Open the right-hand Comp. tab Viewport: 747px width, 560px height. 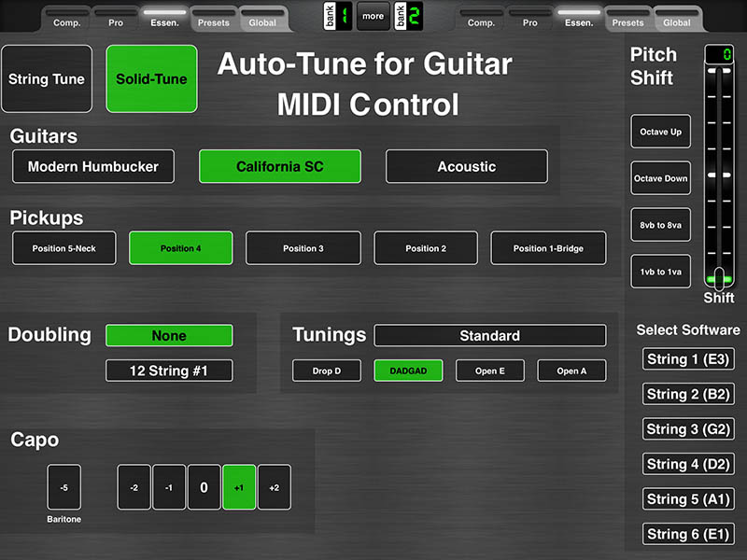(481, 20)
